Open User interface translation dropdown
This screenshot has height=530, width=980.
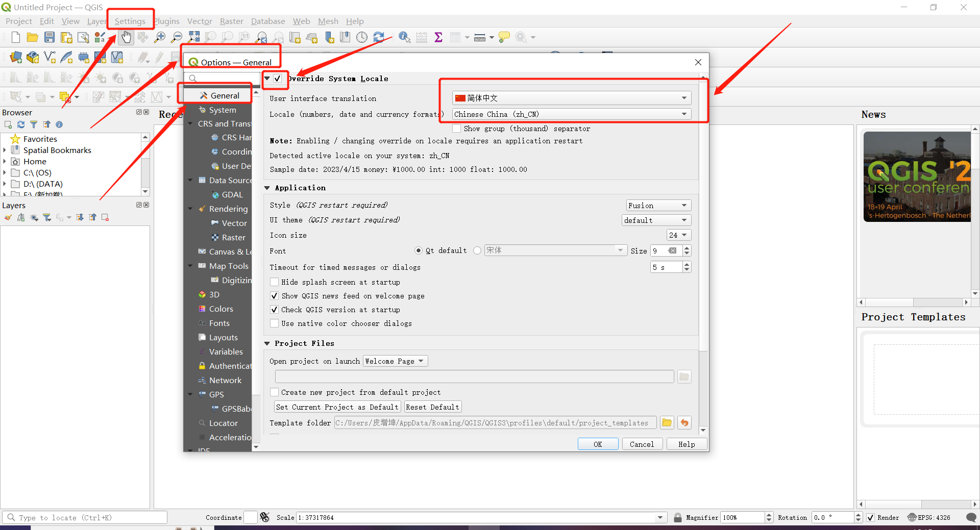572,98
